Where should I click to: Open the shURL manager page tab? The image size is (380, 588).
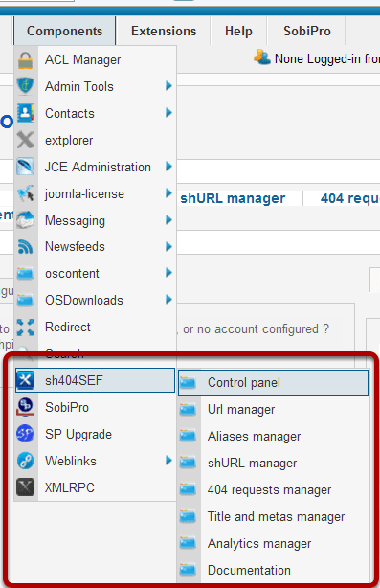[x=233, y=198]
